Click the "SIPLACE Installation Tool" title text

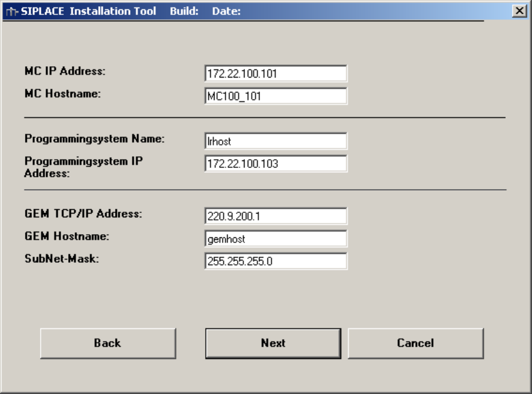click(x=89, y=11)
